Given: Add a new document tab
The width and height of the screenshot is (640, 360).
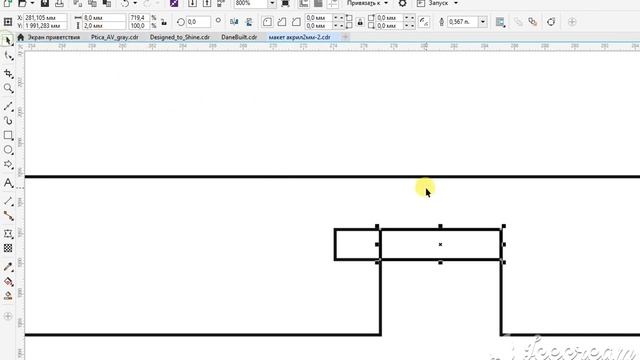Looking at the screenshot, I should point(345,37).
